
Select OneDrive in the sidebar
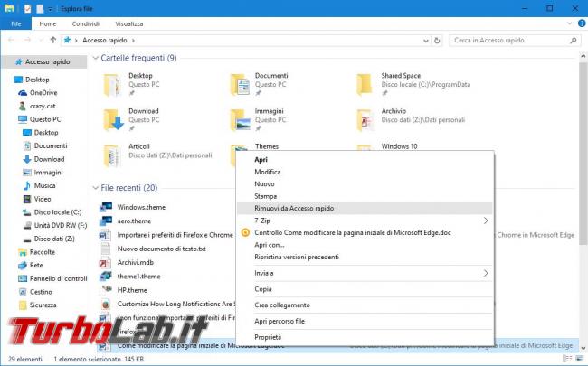pyautogui.click(x=38, y=92)
